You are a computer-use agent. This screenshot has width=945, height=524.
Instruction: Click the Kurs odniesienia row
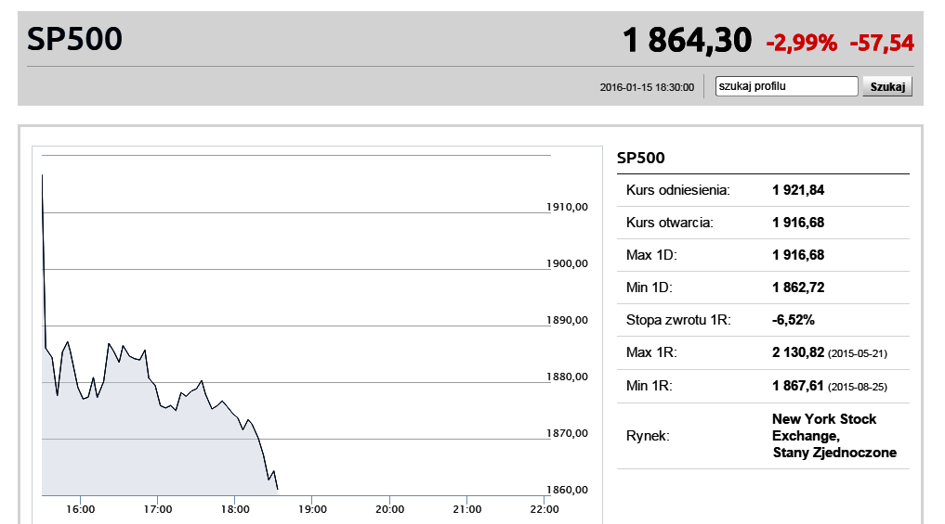[763, 191]
